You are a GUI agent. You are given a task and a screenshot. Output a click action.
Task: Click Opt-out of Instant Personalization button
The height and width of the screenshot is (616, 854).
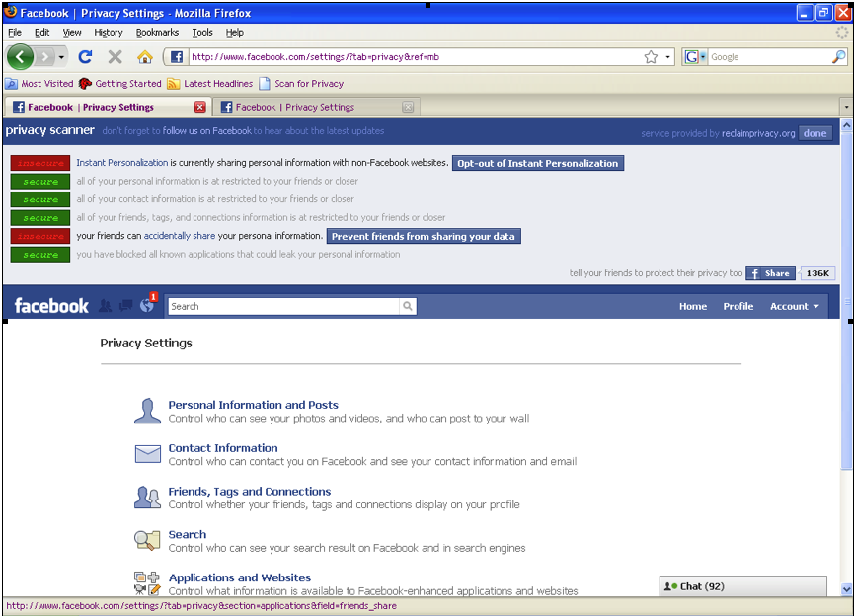click(538, 163)
